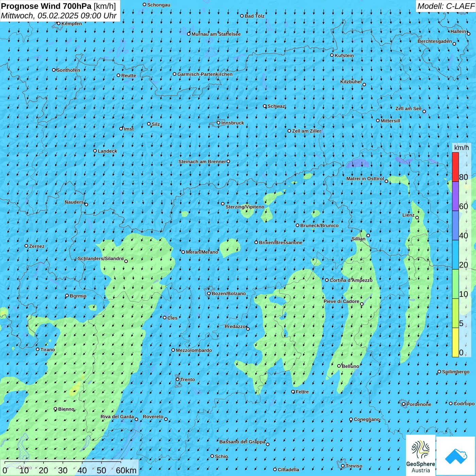
Task: Click the Kufstein city label
Action: pos(344,55)
